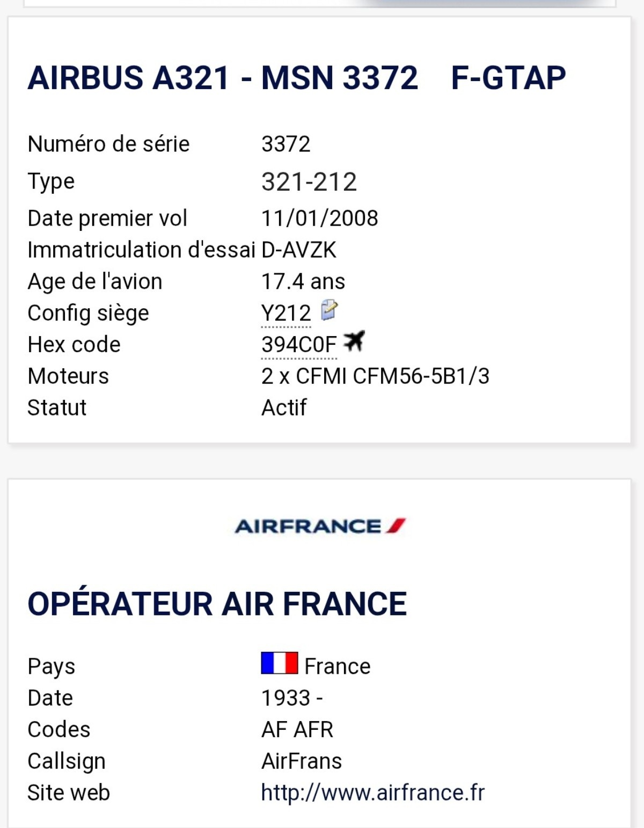Click the Air France logo
The image size is (644, 828).
pos(320,526)
